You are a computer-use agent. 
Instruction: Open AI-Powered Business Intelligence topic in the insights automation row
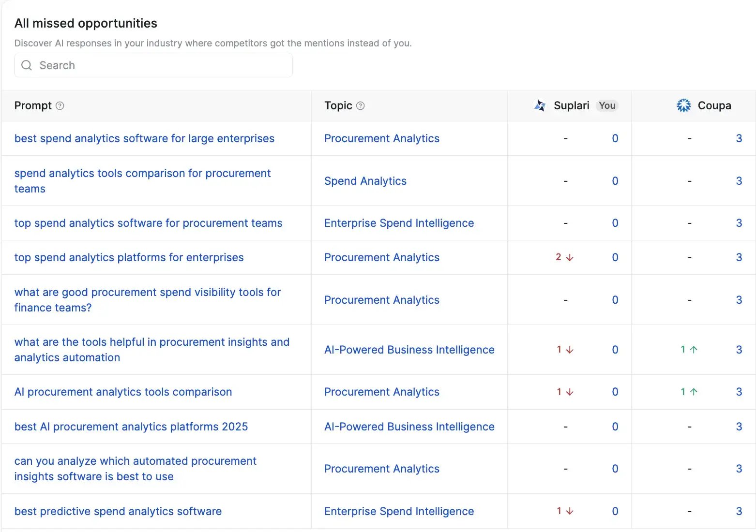[409, 350]
